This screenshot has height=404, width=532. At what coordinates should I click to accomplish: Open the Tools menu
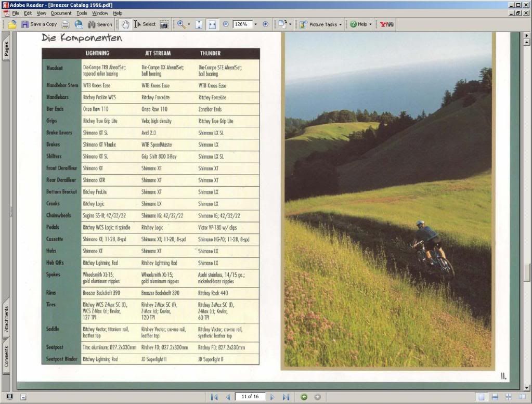82,13
